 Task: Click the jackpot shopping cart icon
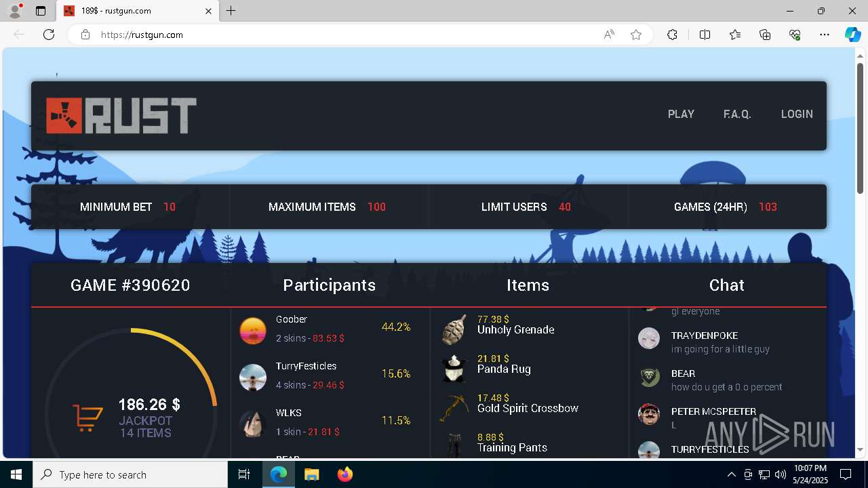[x=88, y=418]
